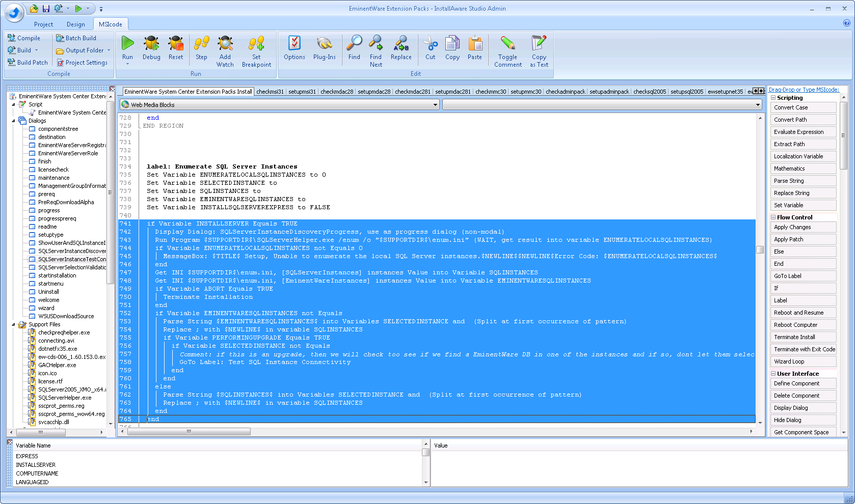Click the Copy as Text icon
The width and height of the screenshot is (855, 504).
pyautogui.click(x=539, y=51)
